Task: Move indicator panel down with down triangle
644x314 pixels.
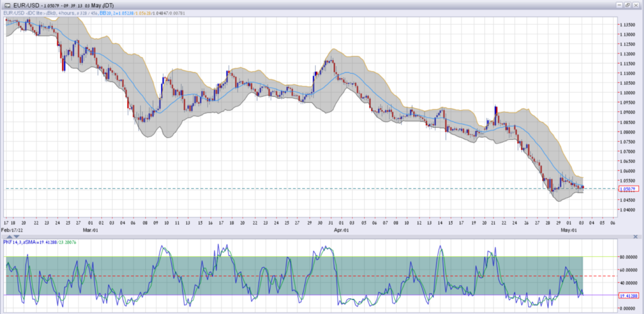Action: [x=15, y=237]
